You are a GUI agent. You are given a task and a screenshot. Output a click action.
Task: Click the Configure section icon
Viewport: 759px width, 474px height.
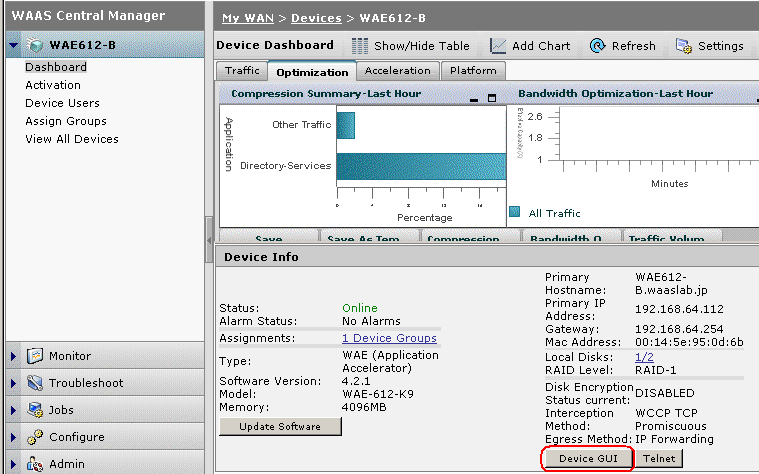click(35, 437)
